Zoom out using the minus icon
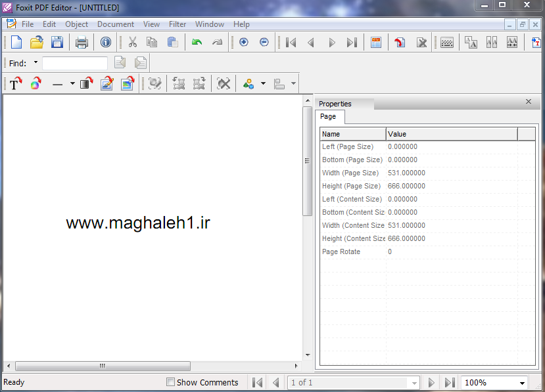The height and width of the screenshot is (392, 545). point(264,43)
